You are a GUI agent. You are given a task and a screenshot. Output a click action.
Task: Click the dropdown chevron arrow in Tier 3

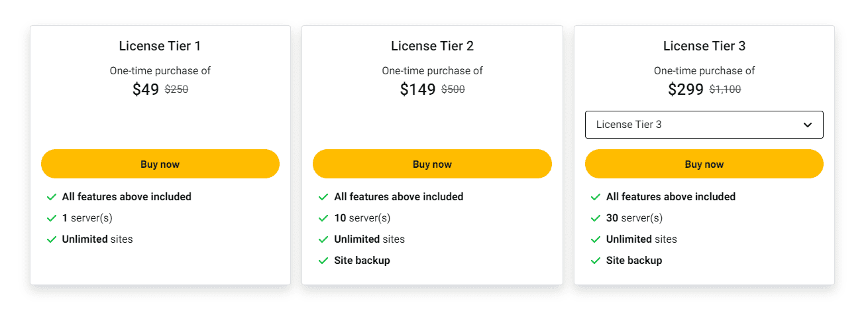808,125
